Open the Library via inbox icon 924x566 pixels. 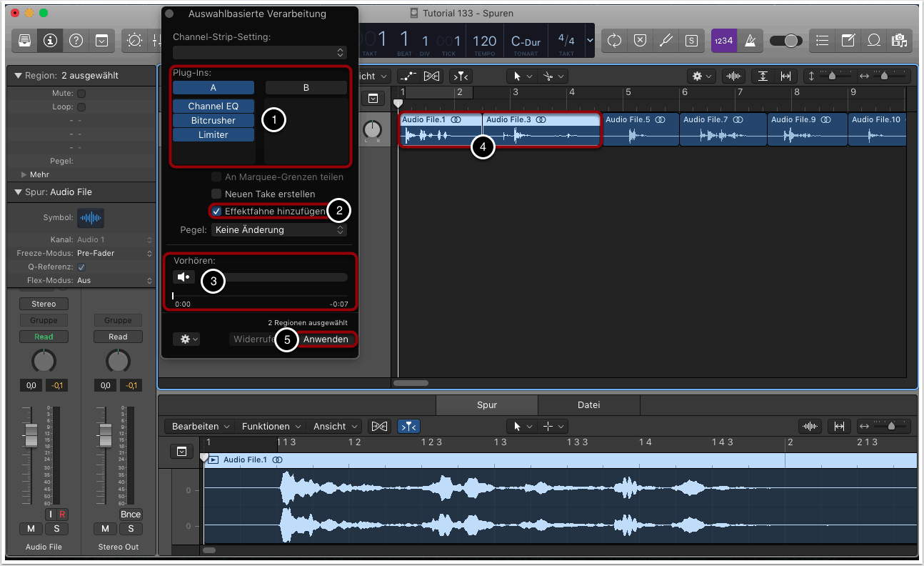click(x=24, y=41)
